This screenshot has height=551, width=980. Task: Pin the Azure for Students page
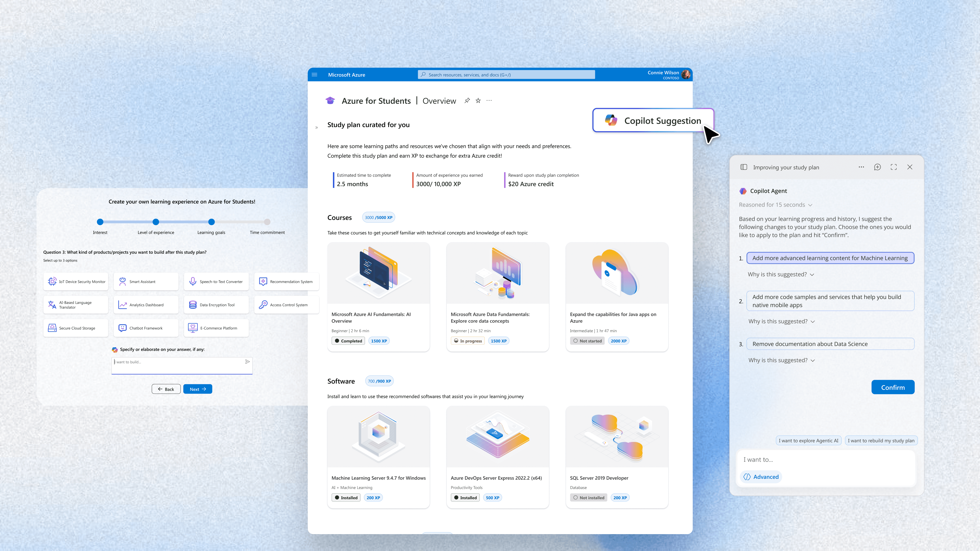pos(467,100)
